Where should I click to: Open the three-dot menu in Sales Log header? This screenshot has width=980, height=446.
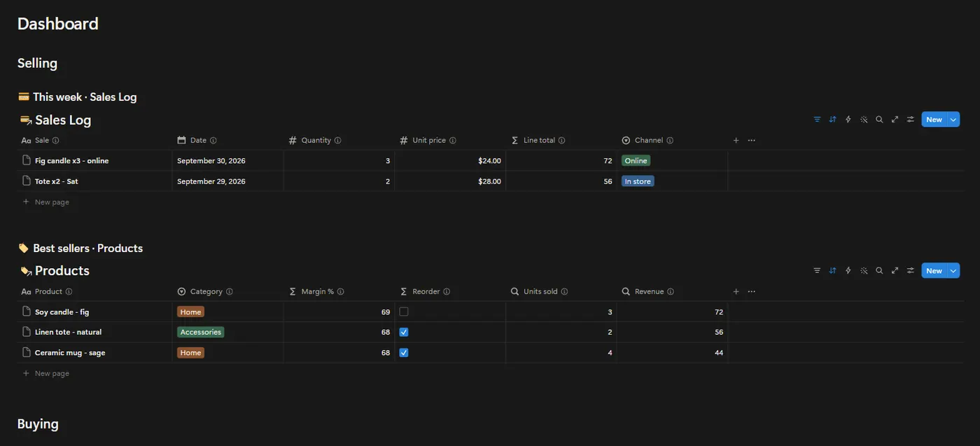(751, 141)
